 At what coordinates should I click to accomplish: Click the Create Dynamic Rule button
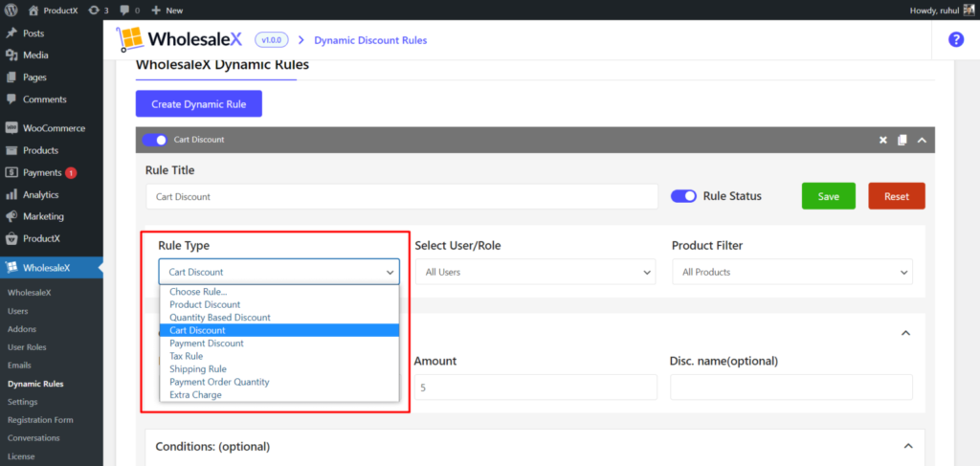(x=198, y=103)
